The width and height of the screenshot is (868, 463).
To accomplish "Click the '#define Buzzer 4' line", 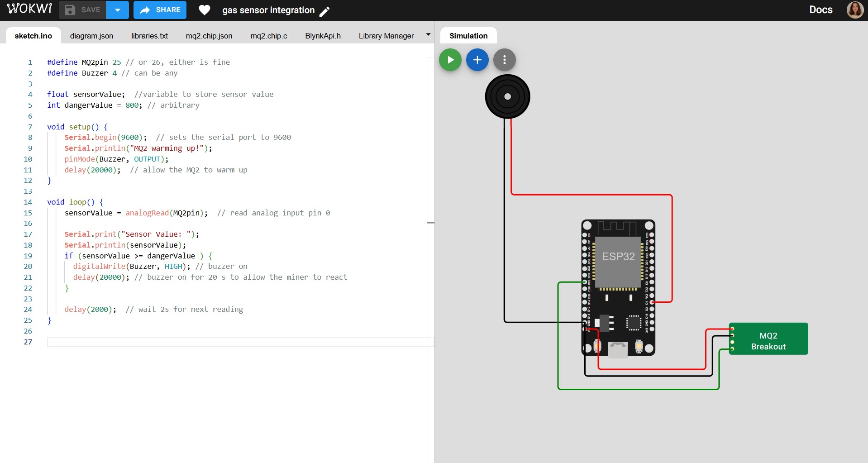I will coord(112,73).
